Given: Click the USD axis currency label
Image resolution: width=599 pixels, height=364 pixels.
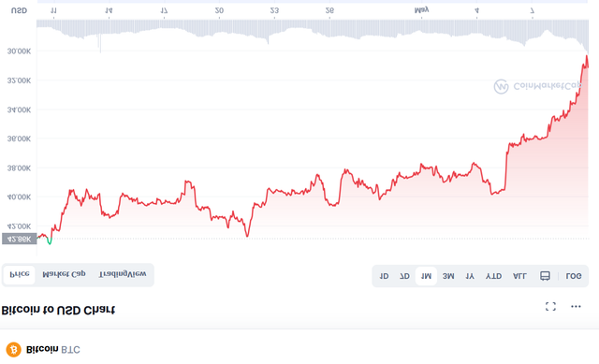Looking at the screenshot, I should [19, 10].
